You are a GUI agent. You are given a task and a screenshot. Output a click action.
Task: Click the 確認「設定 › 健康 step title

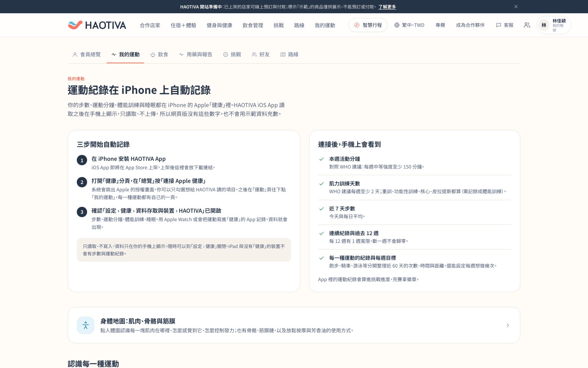tap(157, 211)
